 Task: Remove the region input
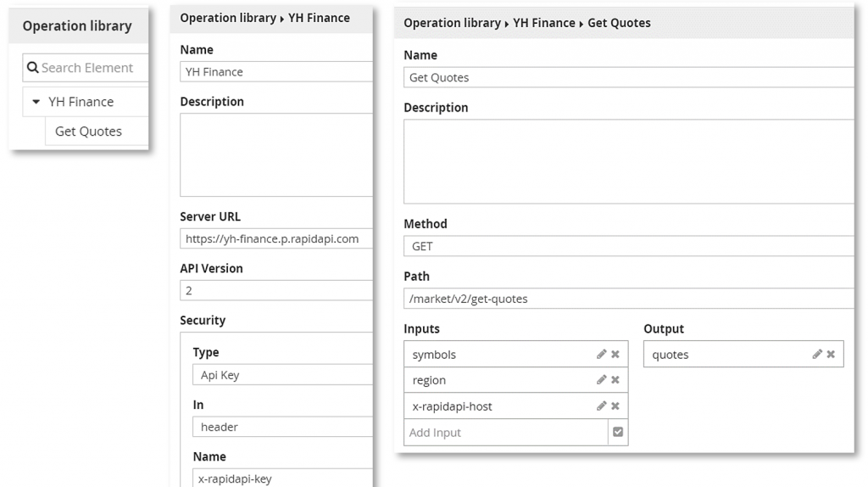(x=615, y=380)
